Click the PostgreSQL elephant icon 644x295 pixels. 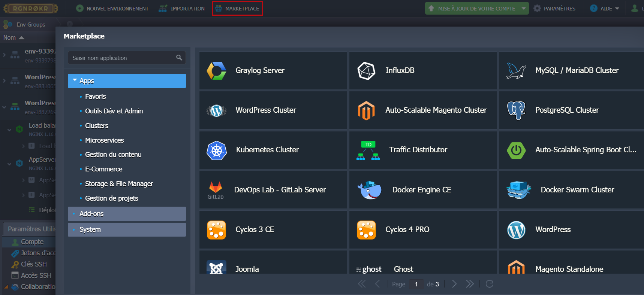pyautogui.click(x=516, y=110)
